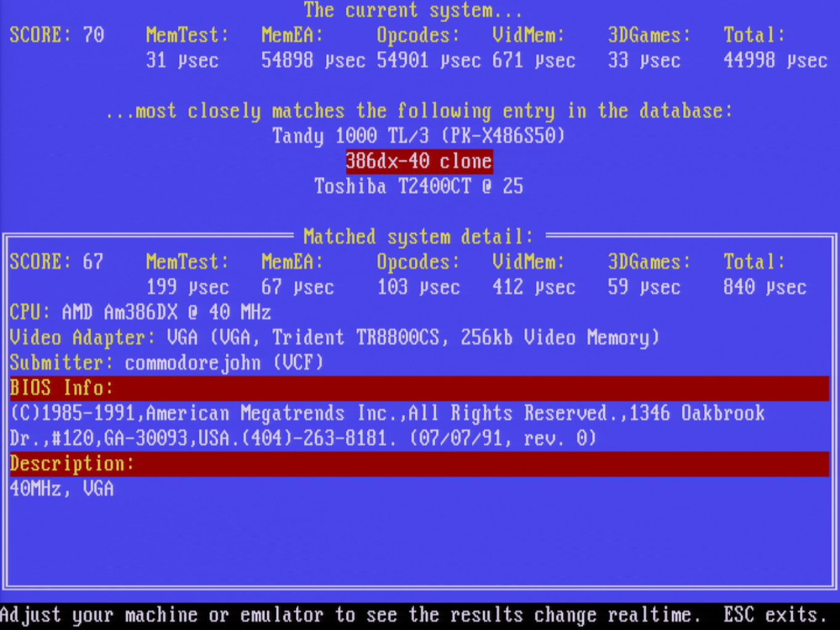This screenshot has width=840, height=630.
Task: Click the "3DGames:" label in matched system panel
Action: pyautogui.click(x=649, y=262)
